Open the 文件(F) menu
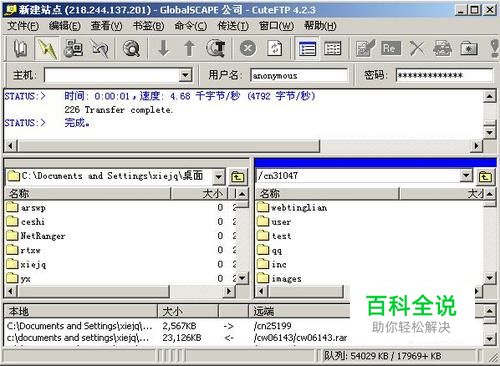 pos(23,26)
